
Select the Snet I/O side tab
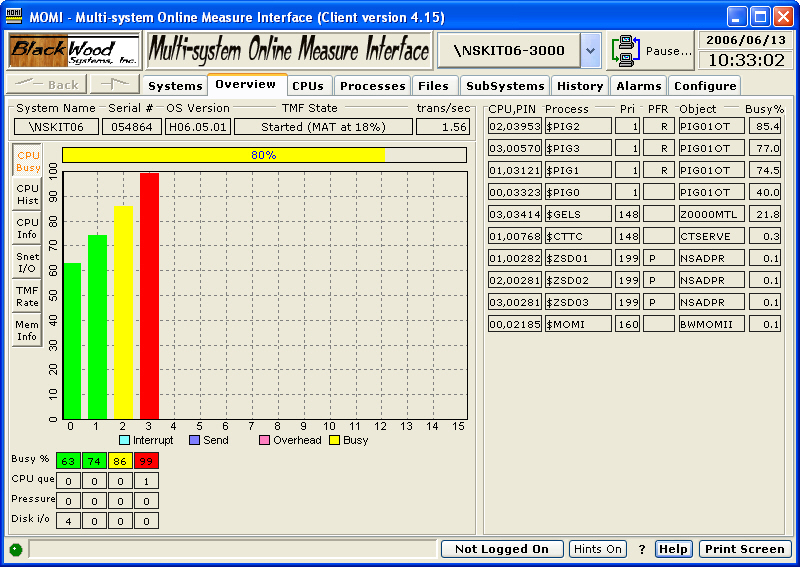click(27, 262)
